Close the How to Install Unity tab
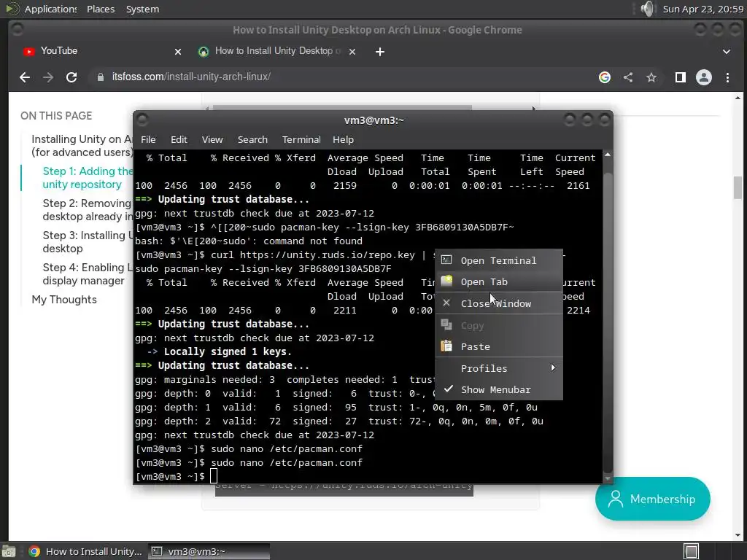Viewport: 747px width, 560px height. [x=352, y=52]
